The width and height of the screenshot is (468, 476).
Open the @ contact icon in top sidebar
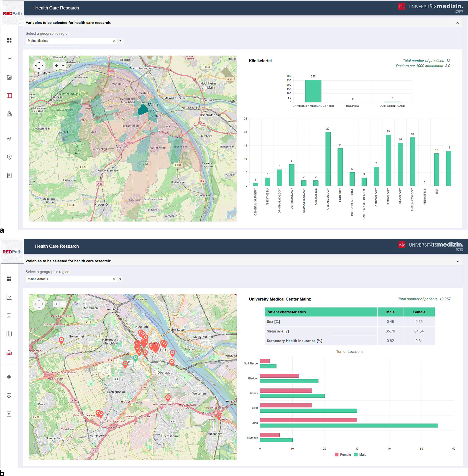(9, 139)
